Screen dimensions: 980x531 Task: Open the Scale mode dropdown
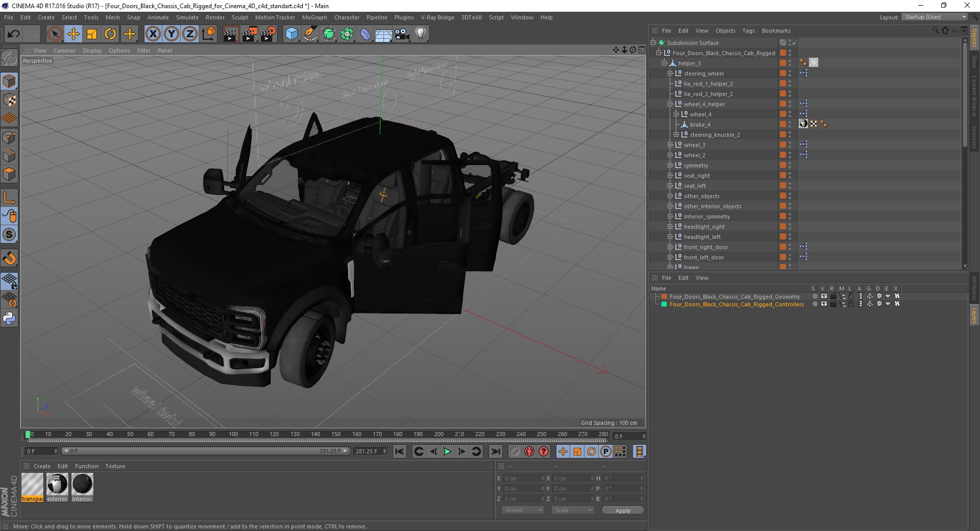(x=573, y=510)
